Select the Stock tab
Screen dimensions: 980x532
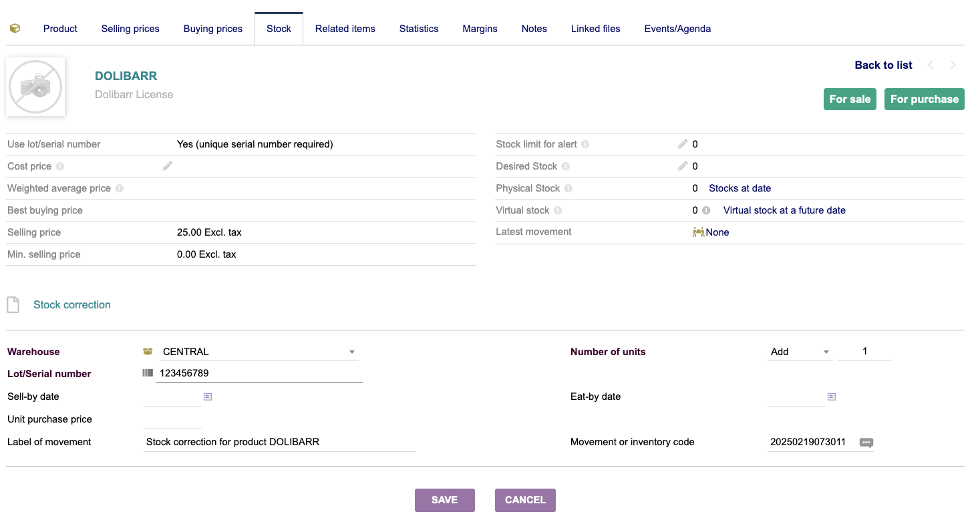click(x=279, y=29)
